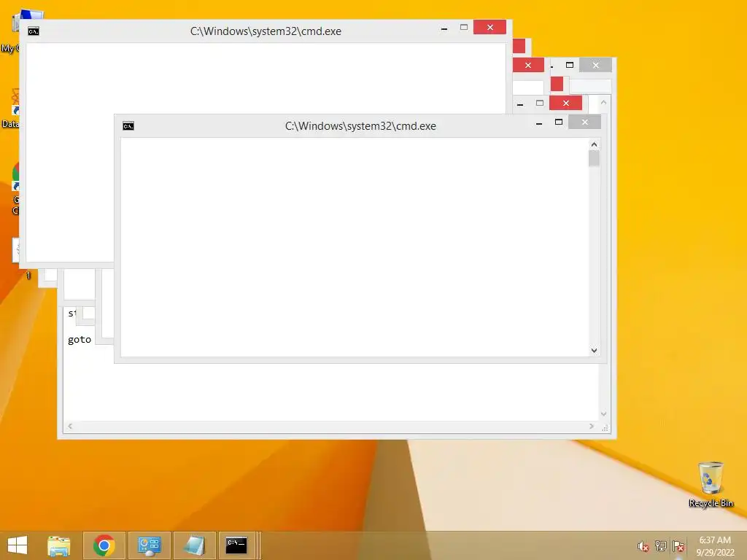Open the Windows Start button
Image resolution: width=747 pixels, height=560 pixels.
[x=18, y=545]
